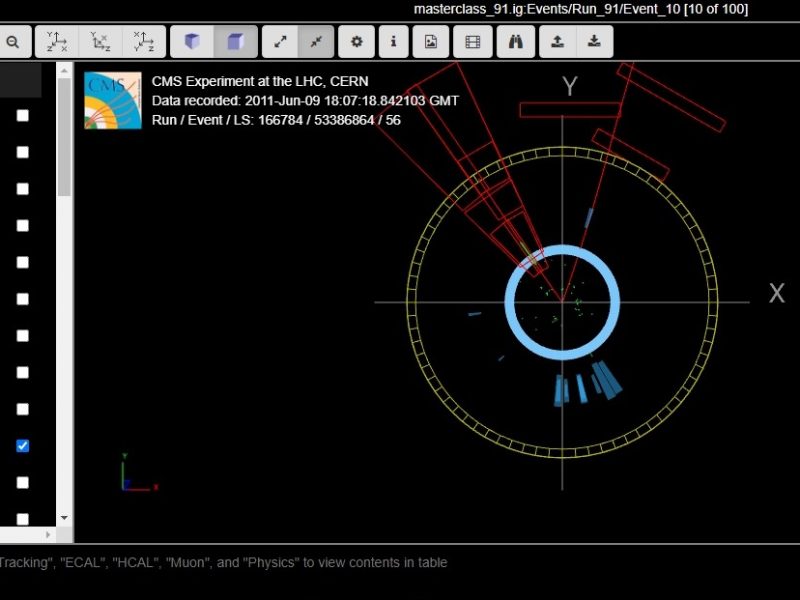Switch to the YX plane view

point(56,42)
